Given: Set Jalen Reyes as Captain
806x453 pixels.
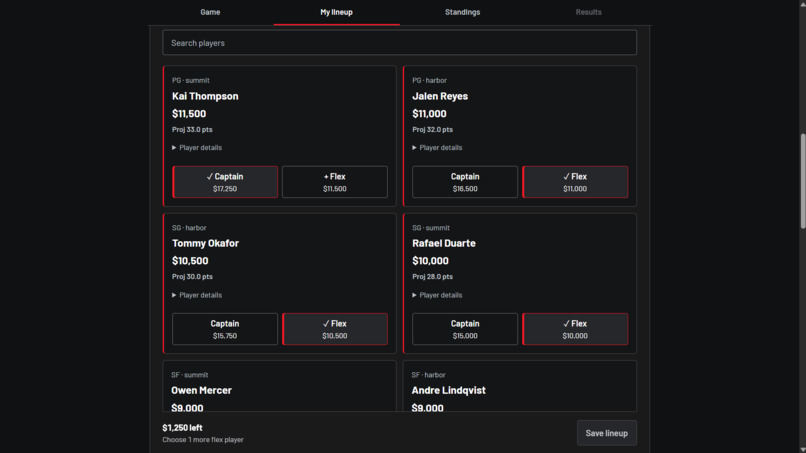Looking at the screenshot, I should pos(465,182).
